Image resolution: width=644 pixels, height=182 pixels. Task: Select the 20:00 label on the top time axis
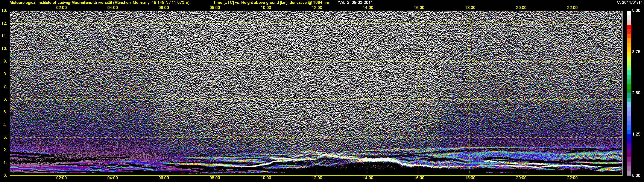[x=521, y=8]
